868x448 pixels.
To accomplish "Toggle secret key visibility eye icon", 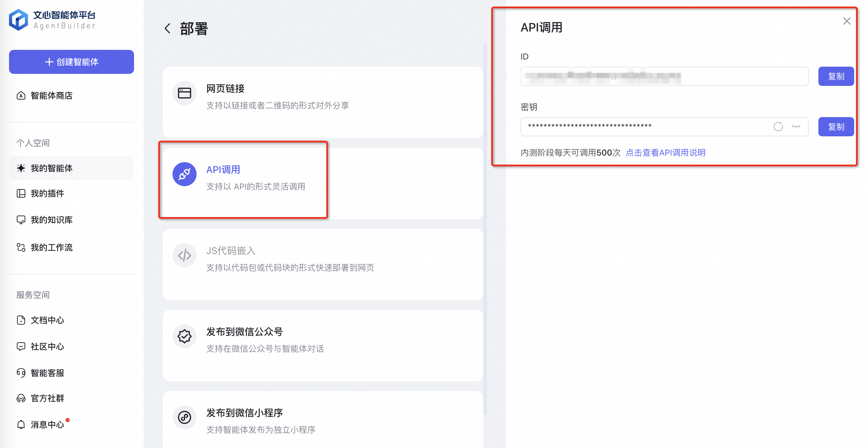I will (x=796, y=126).
